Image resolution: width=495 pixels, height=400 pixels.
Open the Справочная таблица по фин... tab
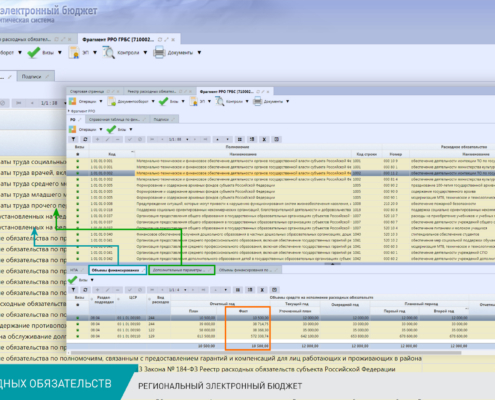tap(114, 119)
